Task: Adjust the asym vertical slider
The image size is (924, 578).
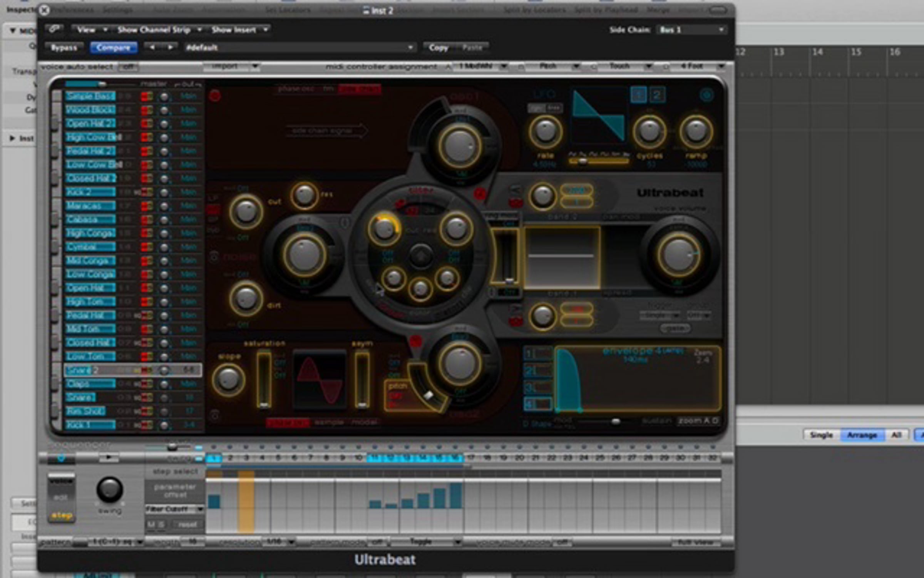Action: (x=362, y=380)
